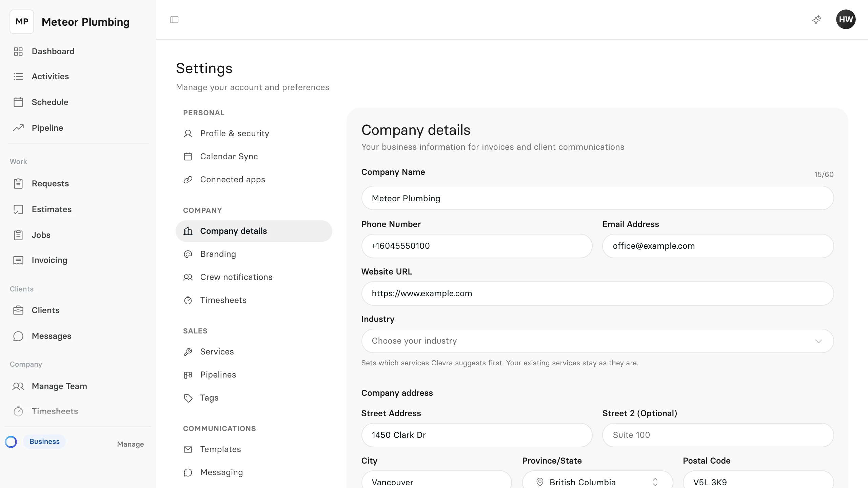Click the Company Name input field
Image resolution: width=868 pixels, height=488 pixels.
pos(597,198)
